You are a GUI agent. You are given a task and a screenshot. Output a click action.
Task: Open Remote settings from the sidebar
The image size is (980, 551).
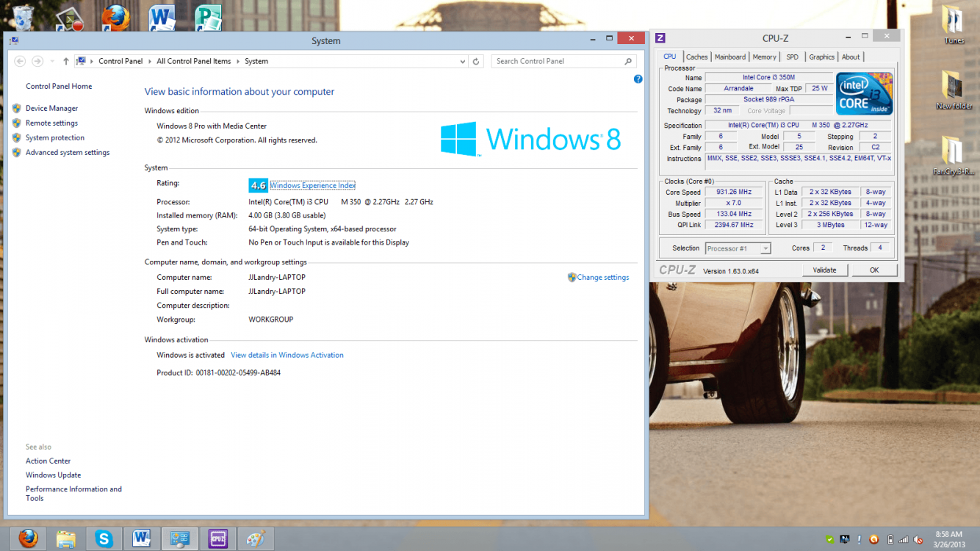click(x=51, y=123)
